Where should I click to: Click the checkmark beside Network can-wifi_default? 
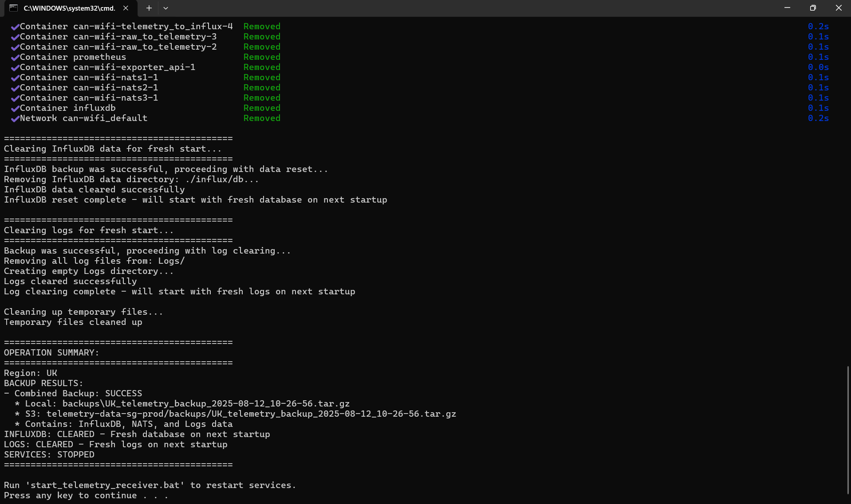[x=15, y=118]
